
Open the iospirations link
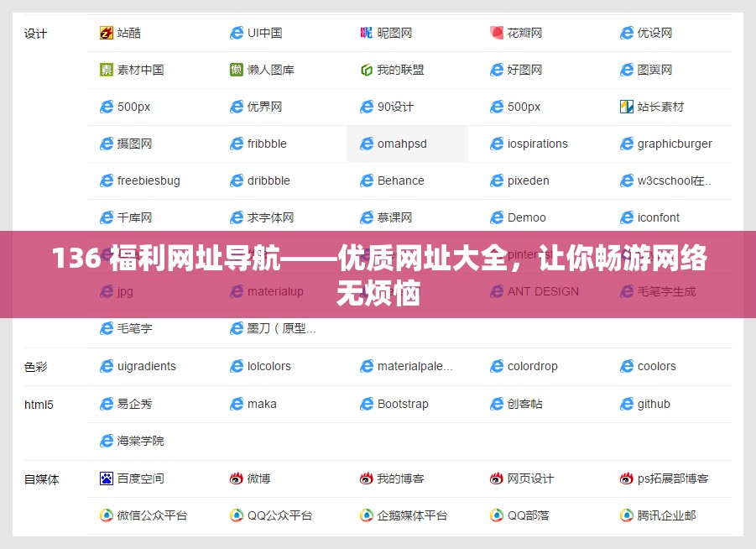tap(538, 144)
